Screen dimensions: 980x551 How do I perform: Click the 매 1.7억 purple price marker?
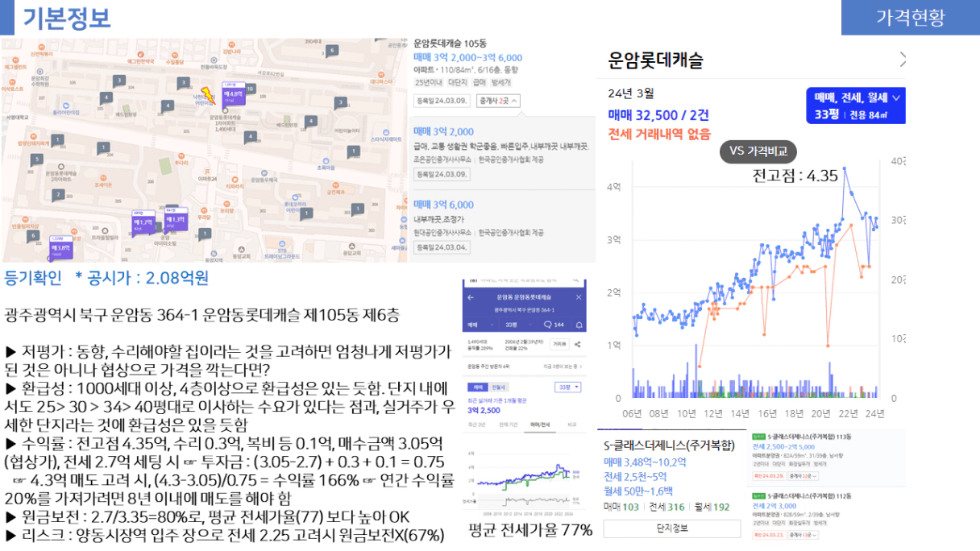click(143, 223)
